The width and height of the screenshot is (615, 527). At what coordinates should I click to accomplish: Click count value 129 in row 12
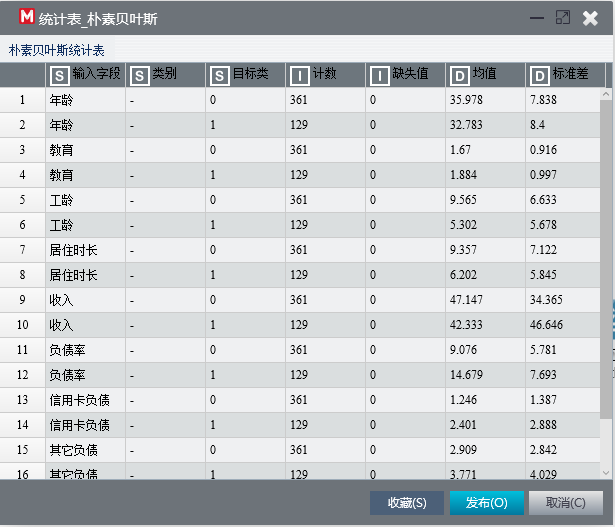299,375
